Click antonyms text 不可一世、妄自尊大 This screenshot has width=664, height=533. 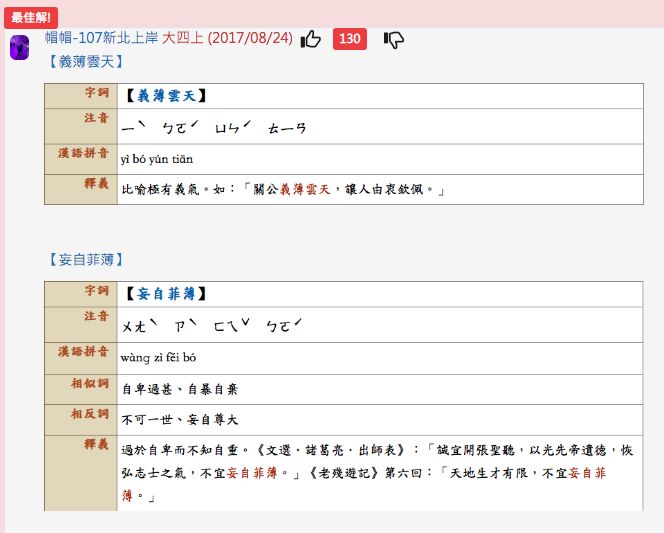point(180,420)
